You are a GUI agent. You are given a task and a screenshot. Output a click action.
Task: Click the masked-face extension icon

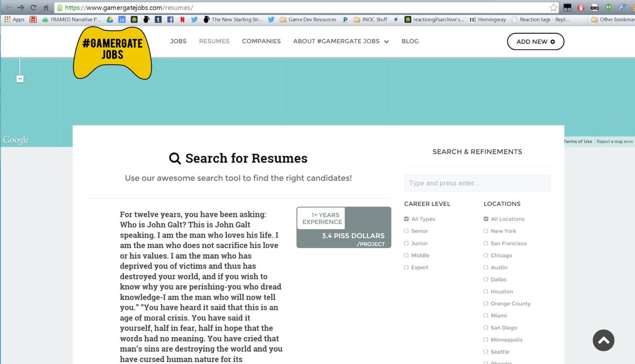(x=595, y=8)
